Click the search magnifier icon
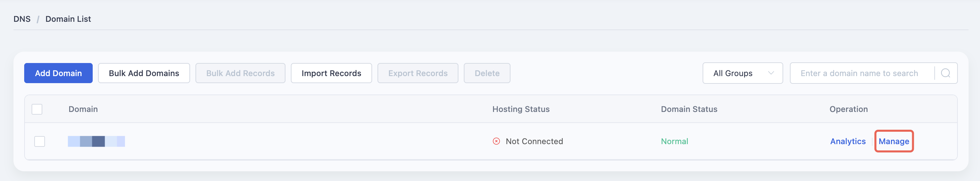 (x=945, y=73)
